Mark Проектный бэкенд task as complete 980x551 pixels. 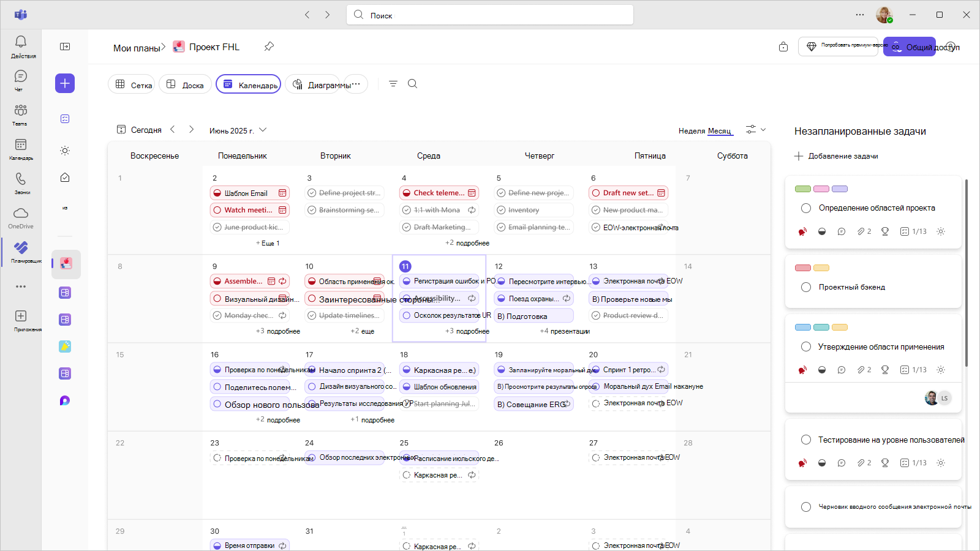point(806,287)
